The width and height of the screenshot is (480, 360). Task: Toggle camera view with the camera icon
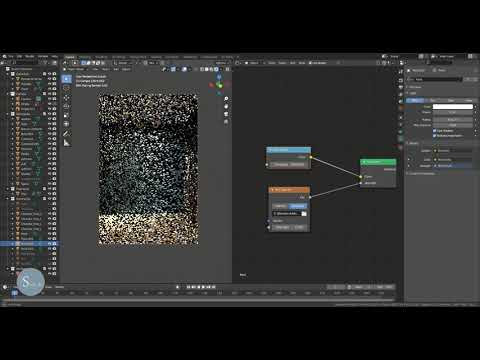click(226, 114)
